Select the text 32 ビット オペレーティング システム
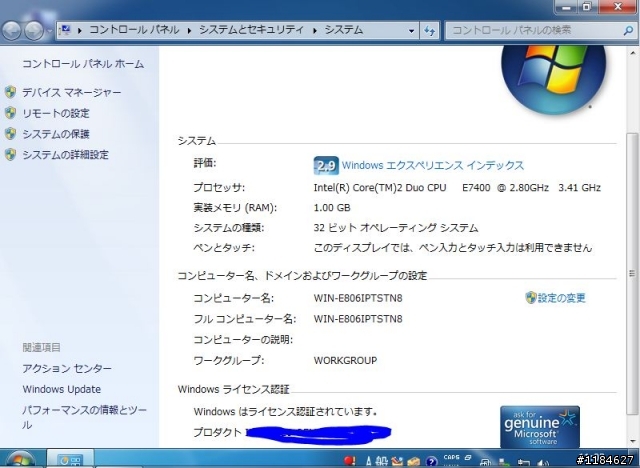 (396, 228)
